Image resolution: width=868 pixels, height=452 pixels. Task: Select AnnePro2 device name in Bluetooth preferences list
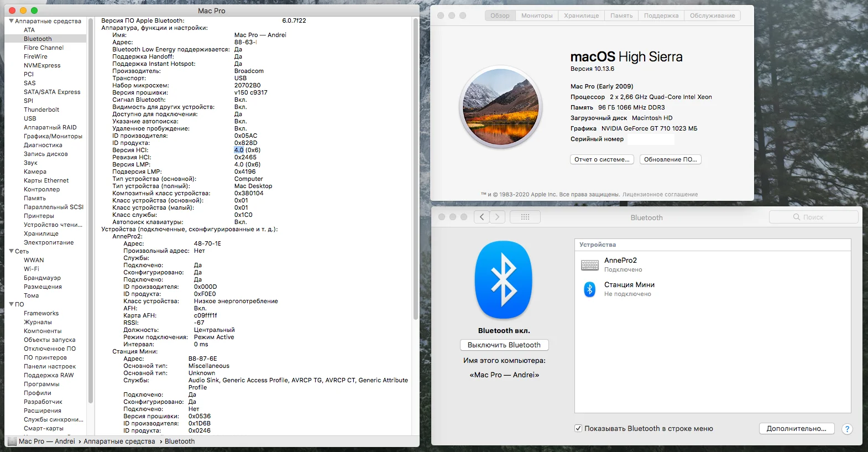point(620,260)
